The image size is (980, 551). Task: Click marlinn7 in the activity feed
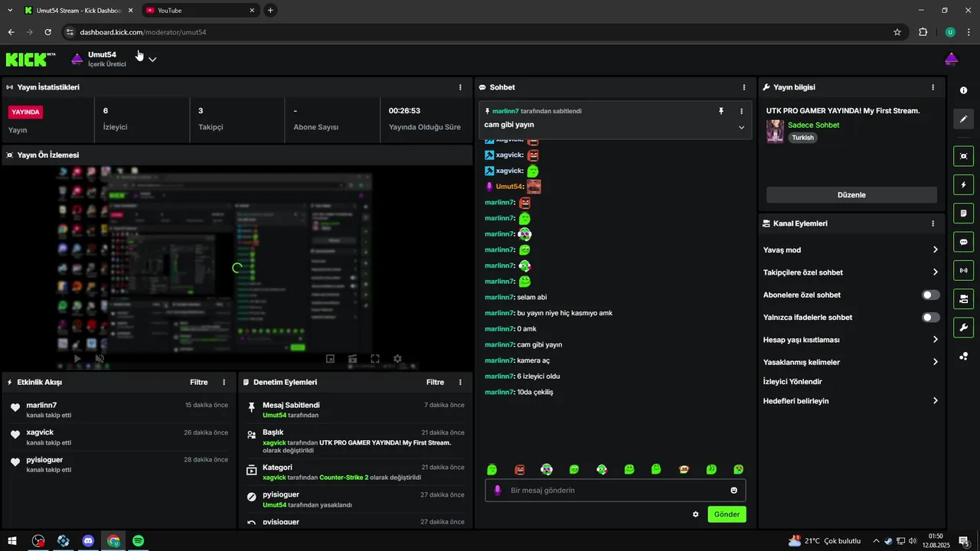(41, 405)
